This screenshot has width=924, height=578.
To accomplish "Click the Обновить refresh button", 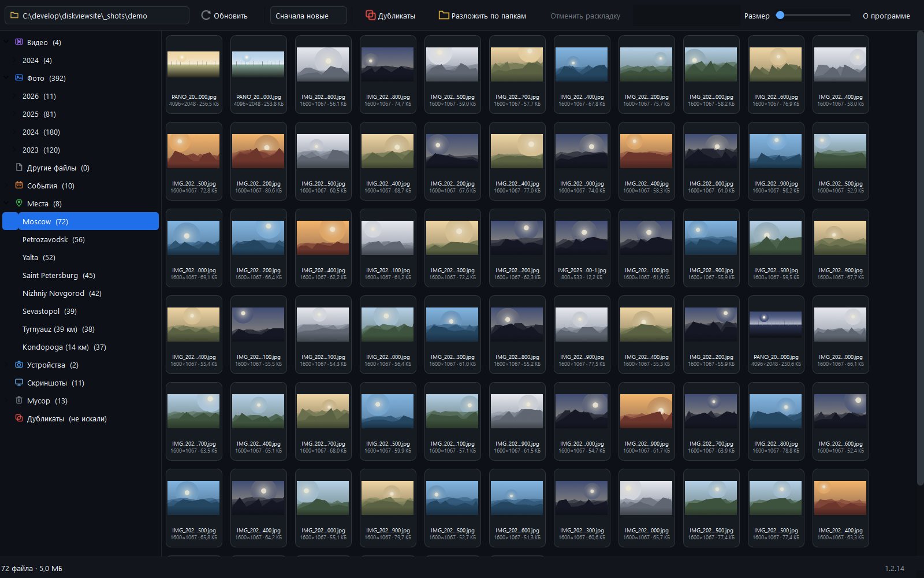I will (224, 16).
